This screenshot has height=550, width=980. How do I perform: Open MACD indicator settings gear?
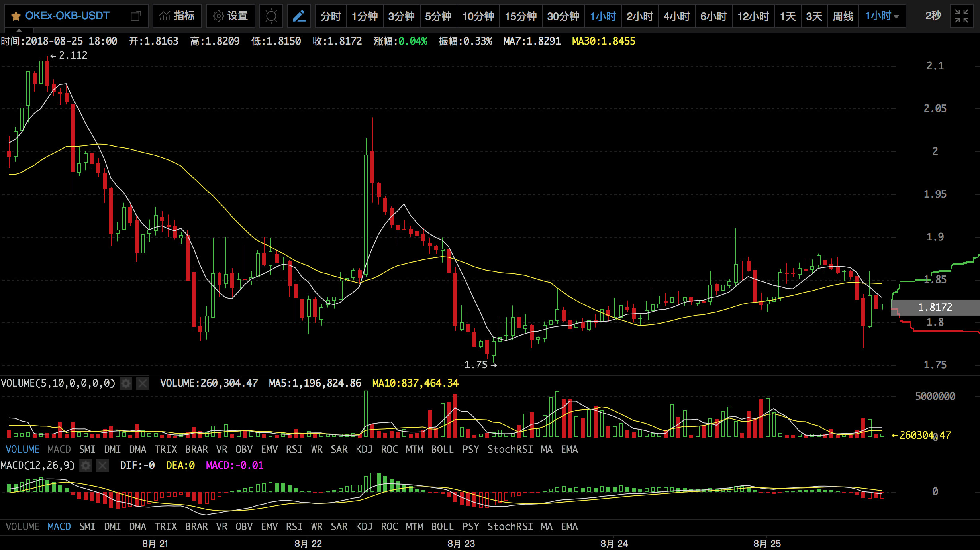(86, 466)
